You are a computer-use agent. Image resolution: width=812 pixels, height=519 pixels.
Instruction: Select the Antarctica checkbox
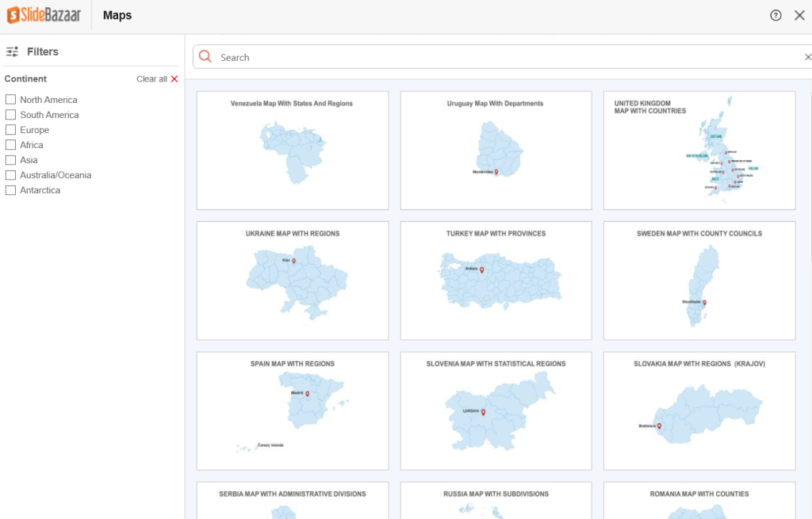click(x=11, y=190)
